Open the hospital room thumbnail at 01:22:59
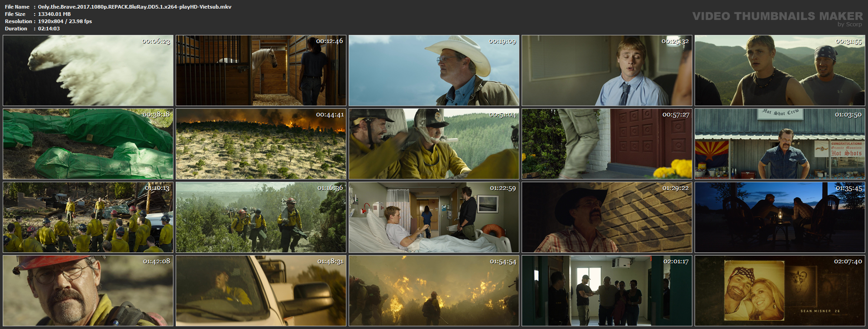868x329 pixels. (x=434, y=218)
